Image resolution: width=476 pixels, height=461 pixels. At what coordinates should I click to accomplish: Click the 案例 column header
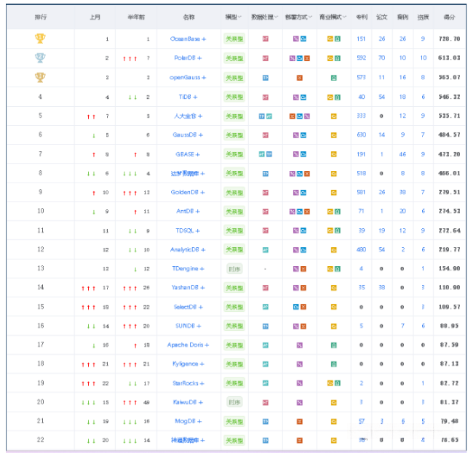[402, 17]
